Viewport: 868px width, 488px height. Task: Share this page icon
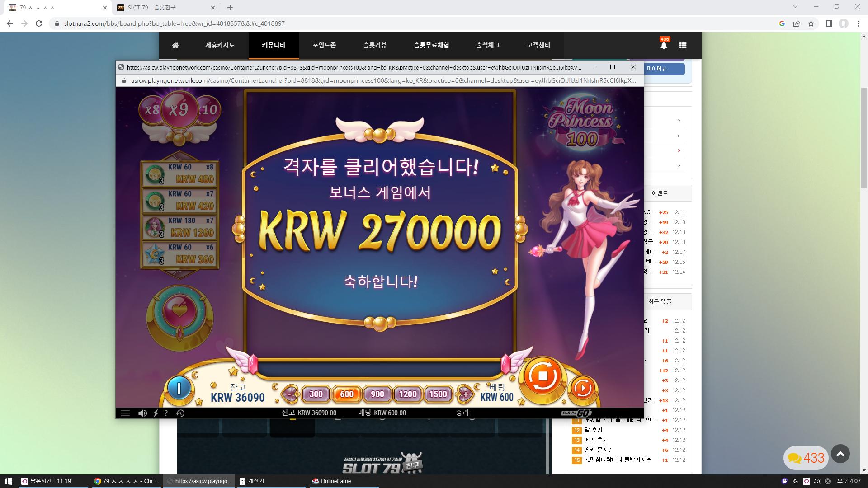[x=797, y=23]
